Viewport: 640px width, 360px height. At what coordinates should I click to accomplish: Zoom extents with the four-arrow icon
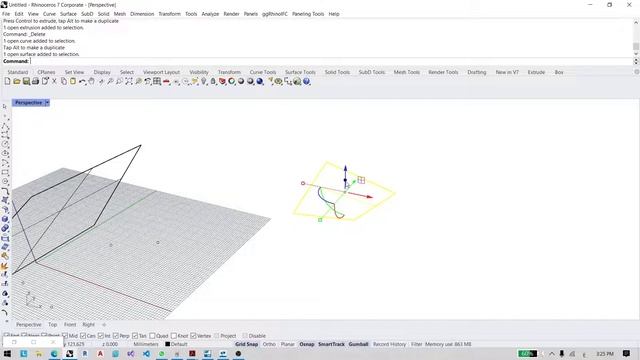point(129,82)
